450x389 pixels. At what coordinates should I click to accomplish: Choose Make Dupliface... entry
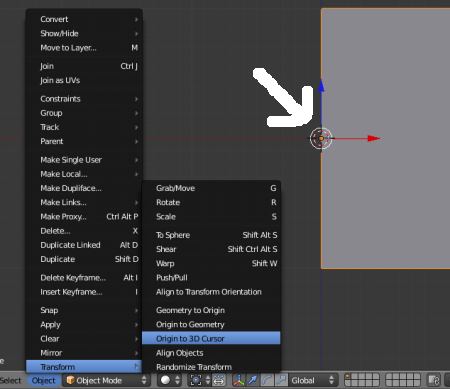click(84, 188)
